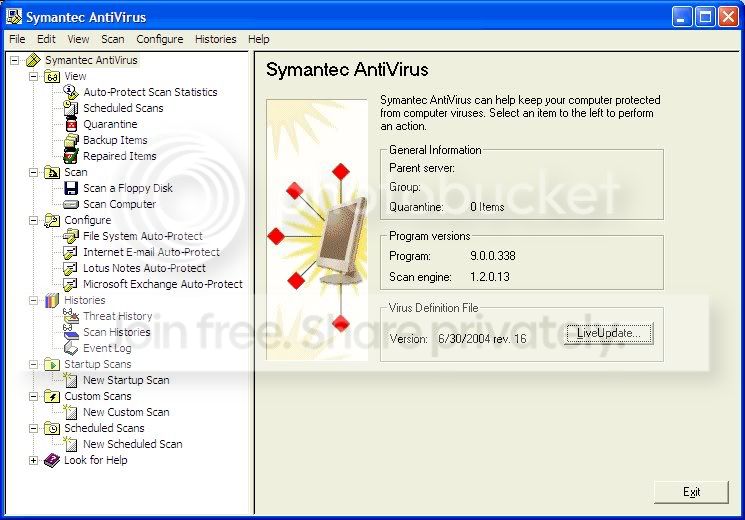Open the Edit menu
Viewport: 745px width, 520px height.
46,39
